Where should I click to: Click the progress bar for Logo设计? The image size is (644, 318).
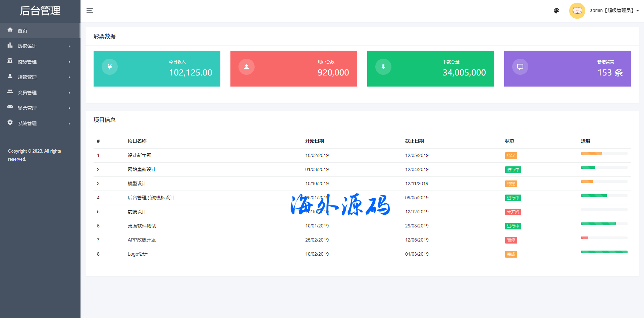(x=604, y=252)
